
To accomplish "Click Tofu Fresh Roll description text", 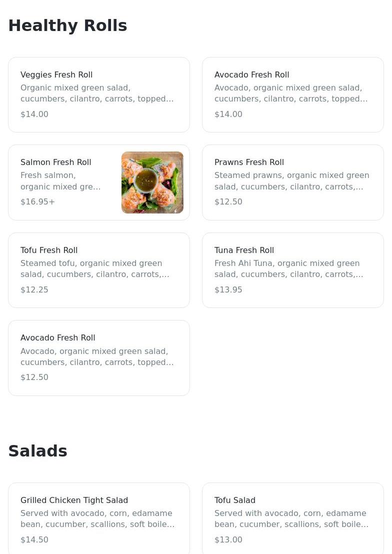I will pos(95,269).
